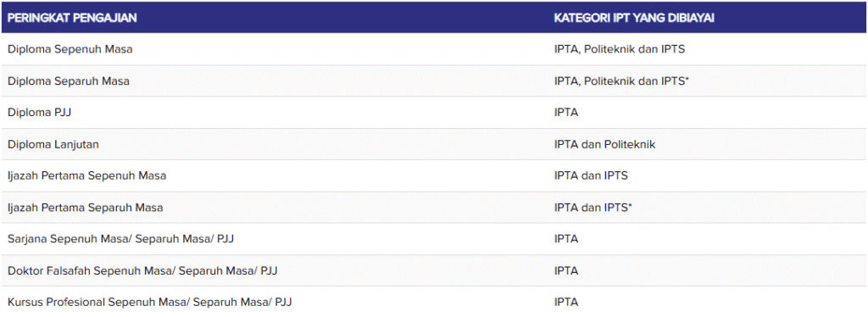Click IPTA value for Doktor Falsafah row
This screenshot has height=317, width=868.
click(565, 271)
